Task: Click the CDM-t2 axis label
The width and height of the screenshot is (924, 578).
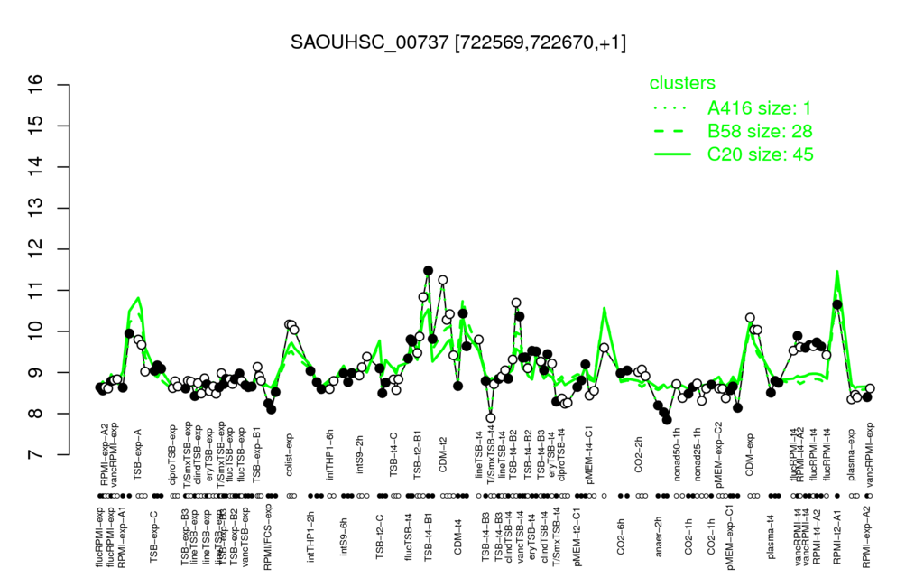Action: (x=443, y=455)
